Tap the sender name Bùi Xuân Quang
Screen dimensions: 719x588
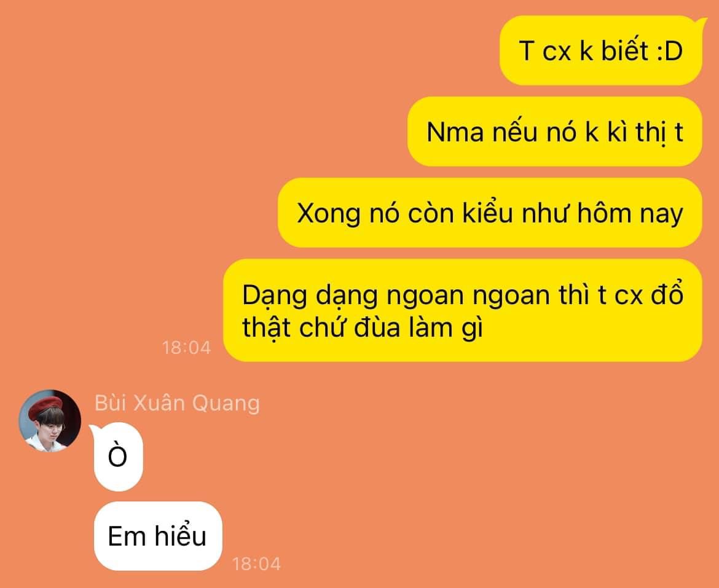(x=177, y=403)
